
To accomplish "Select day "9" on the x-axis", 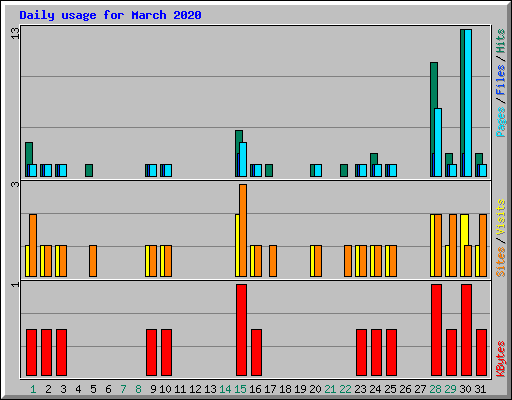I will coord(153,389).
